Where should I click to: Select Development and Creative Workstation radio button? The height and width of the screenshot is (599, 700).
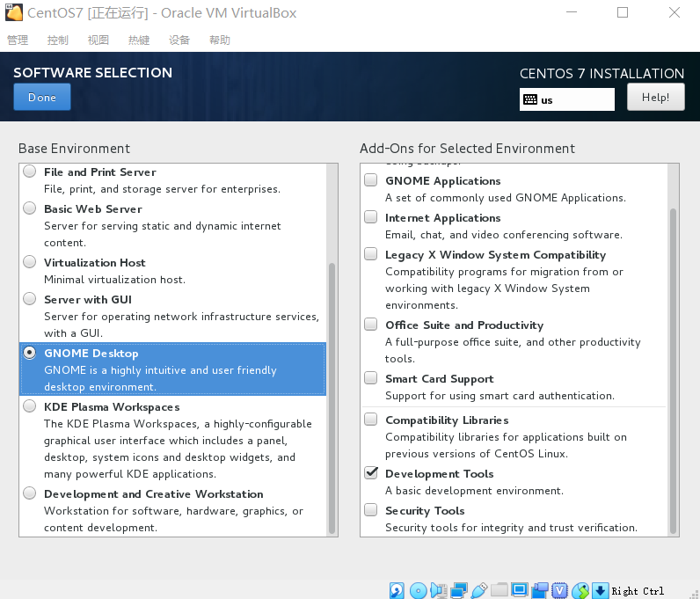click(30, 493)
